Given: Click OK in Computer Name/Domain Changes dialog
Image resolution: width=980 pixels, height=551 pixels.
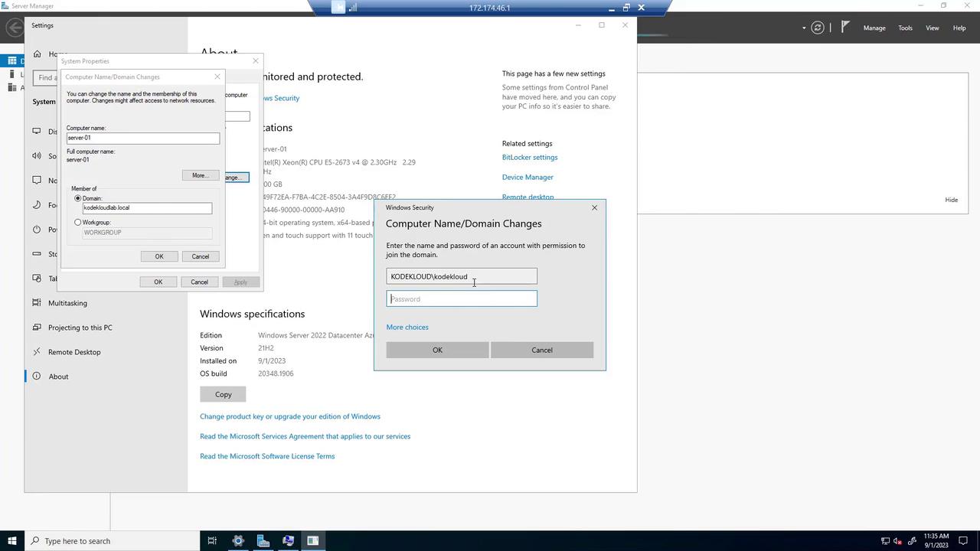Looking at the screenshot, I should [159, 256].
